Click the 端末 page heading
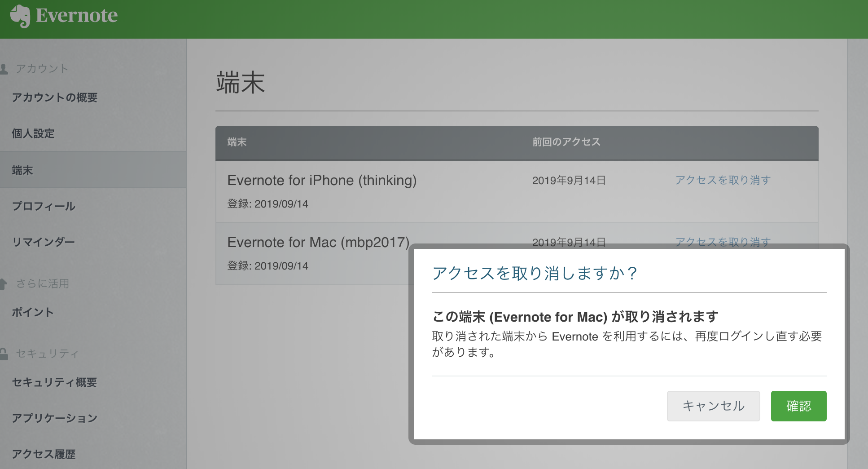This screenshot has height=469, width=868. pos(241,83)
